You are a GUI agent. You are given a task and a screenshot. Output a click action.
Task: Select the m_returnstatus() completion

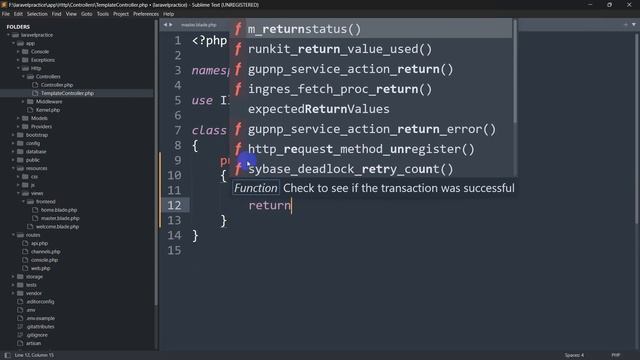pyautogui.click(x=371, y=29)
